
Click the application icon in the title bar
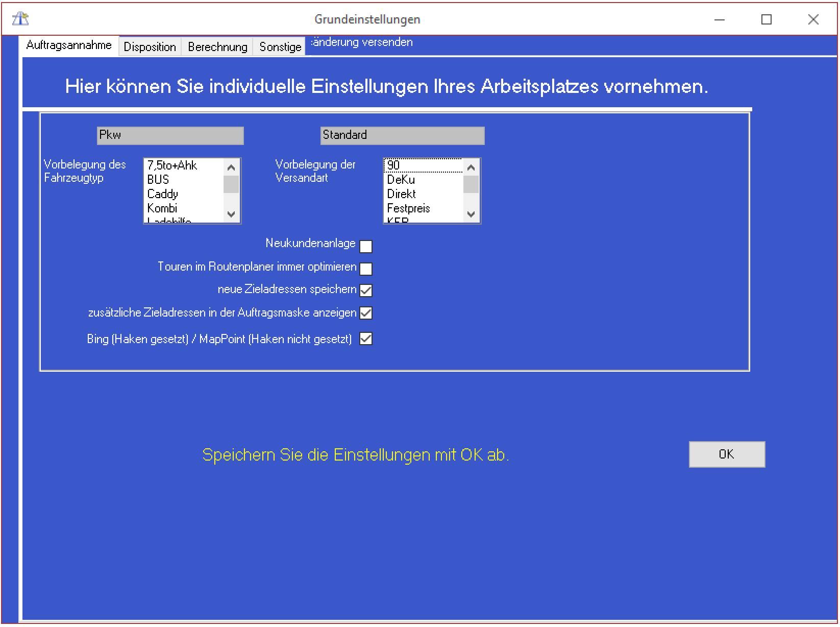point(20,19)
